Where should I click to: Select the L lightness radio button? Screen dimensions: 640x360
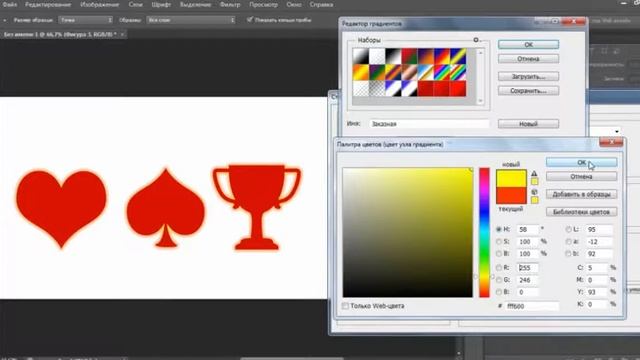(x=569, y=229)
